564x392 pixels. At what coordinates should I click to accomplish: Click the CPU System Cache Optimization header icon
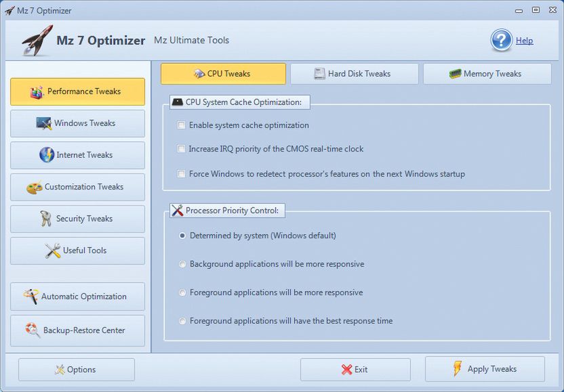[x=178, y=102]
